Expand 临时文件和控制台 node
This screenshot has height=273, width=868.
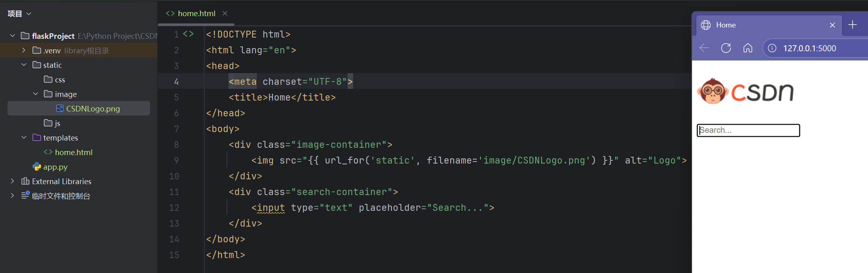pyautogui.click(x=13, y=196)
